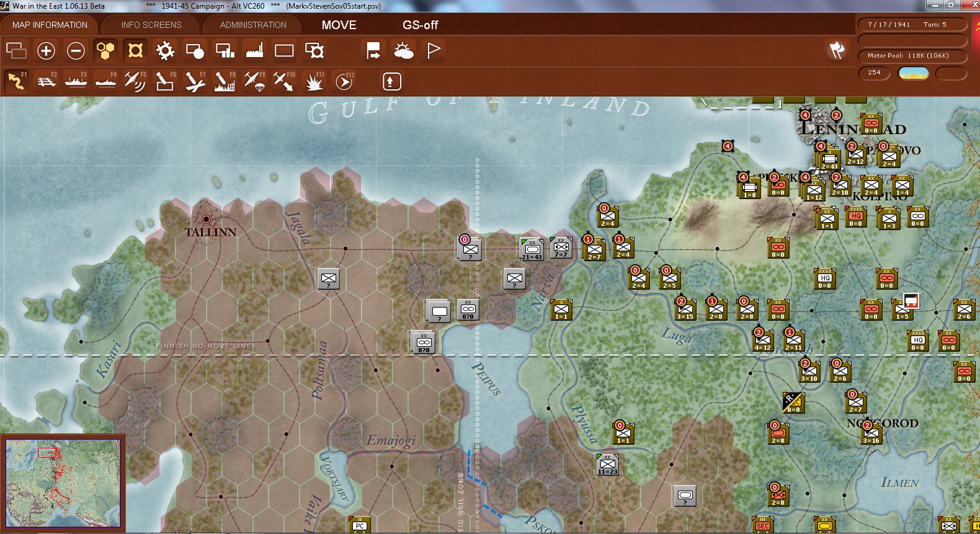Click the pennant flag icon
This screenshot has height=534, width=980.
pyautogui.click(x=434, y=50)
